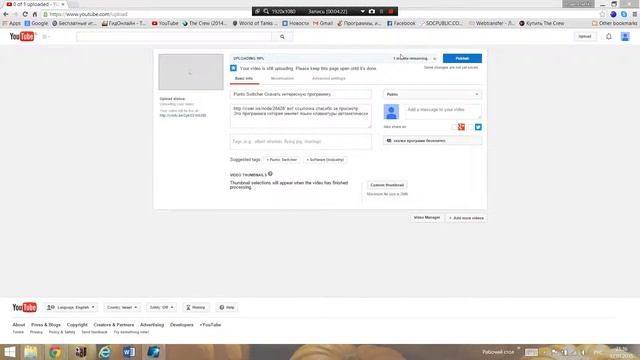
Task: Open the Other bookmarks folder
Action: [614, 23]
